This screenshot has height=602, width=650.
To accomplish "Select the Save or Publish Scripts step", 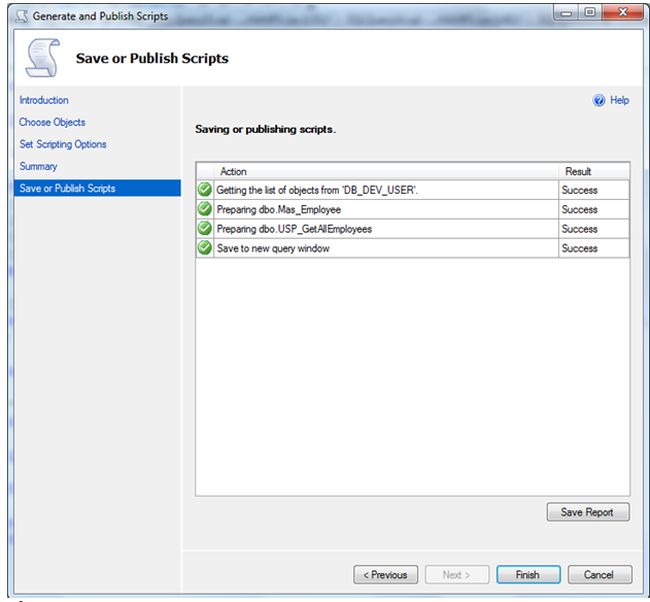I will click(x=67, y=188).
